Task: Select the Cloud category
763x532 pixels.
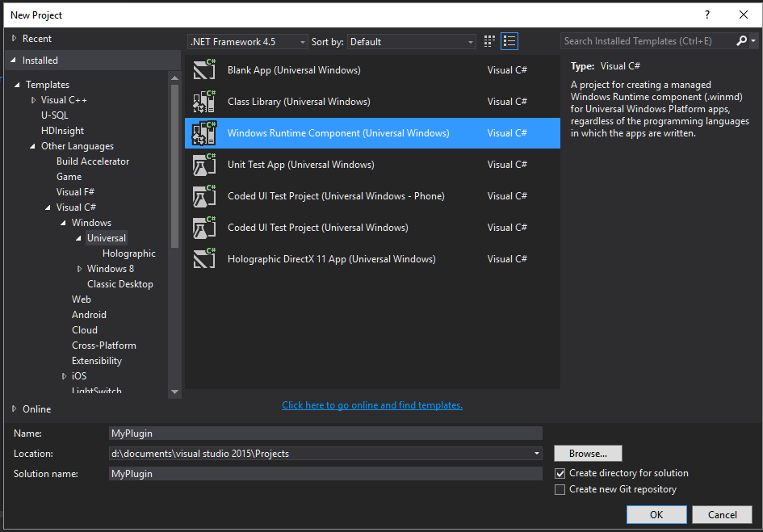Action: click(85, 330)
